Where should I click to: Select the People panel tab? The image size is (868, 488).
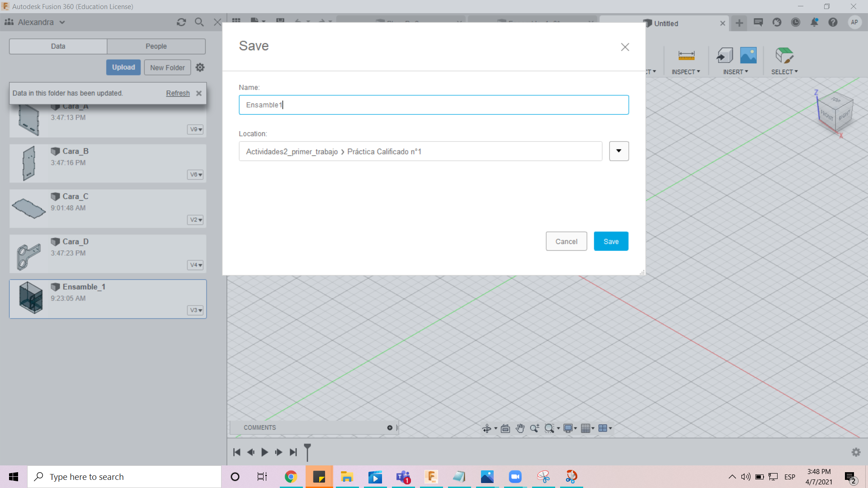[156, 46]
